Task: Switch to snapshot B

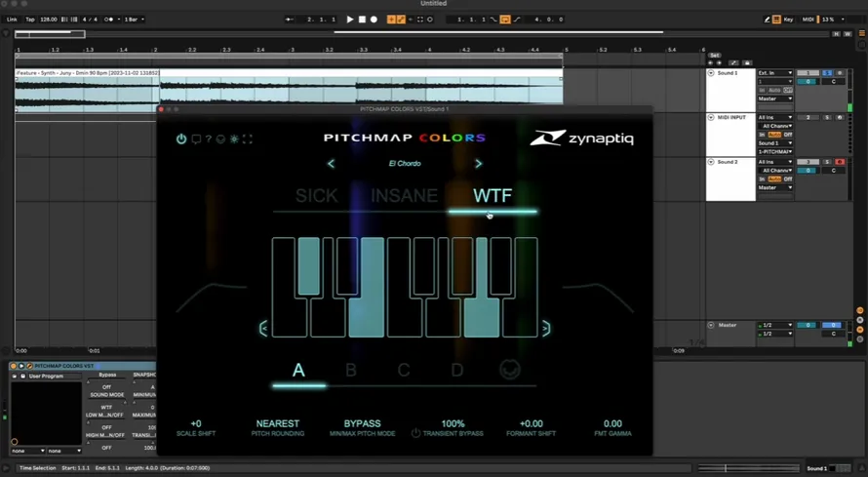Action: [351, 370]
